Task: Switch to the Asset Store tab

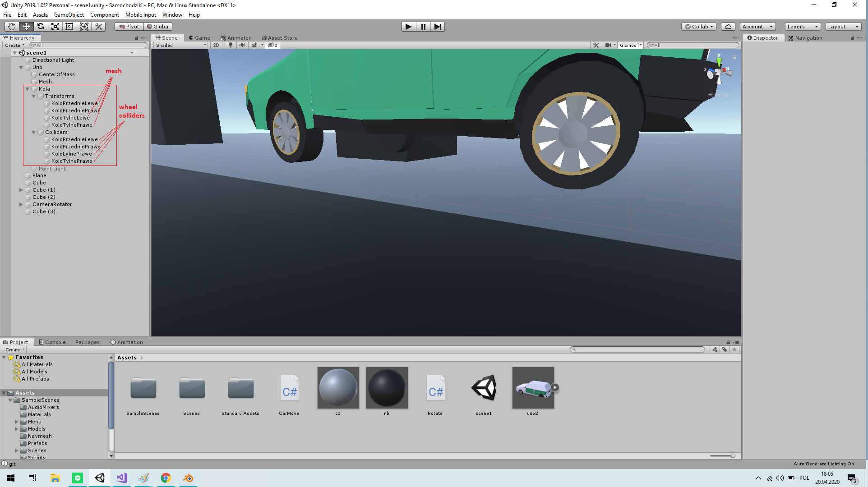Action: point(280,38)
